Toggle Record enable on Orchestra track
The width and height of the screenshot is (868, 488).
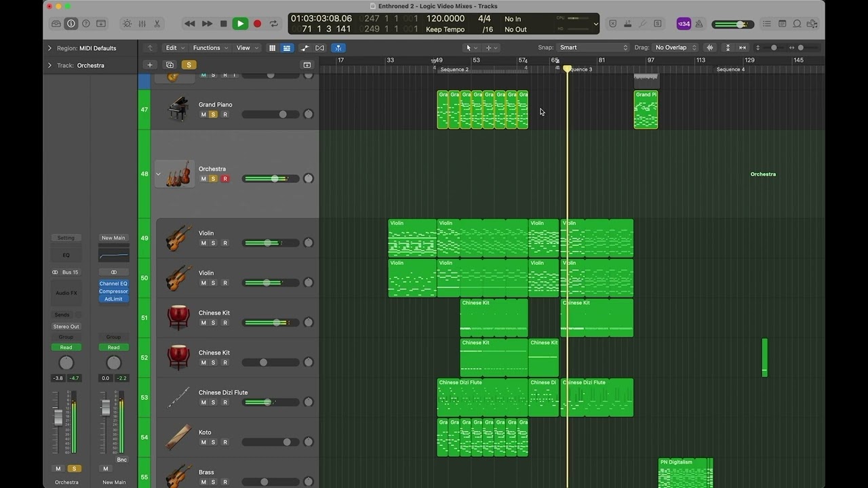[x=225, y=179]
